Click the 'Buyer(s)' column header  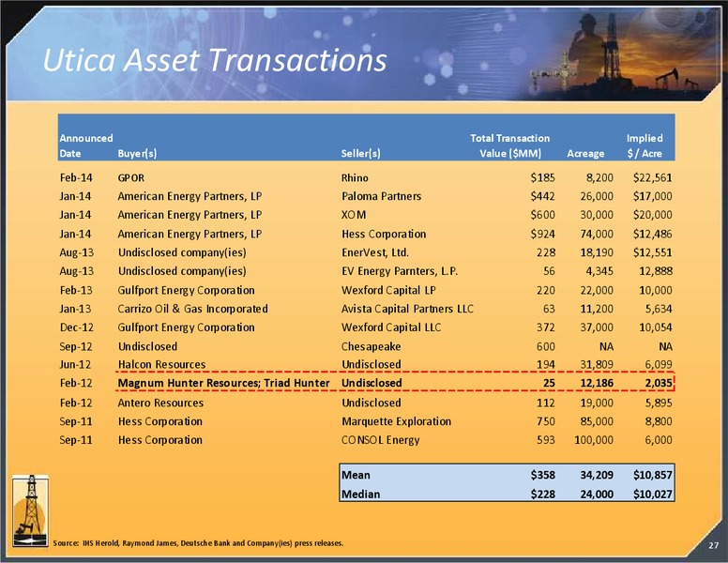pyautogui.click(x=137, y=153)
